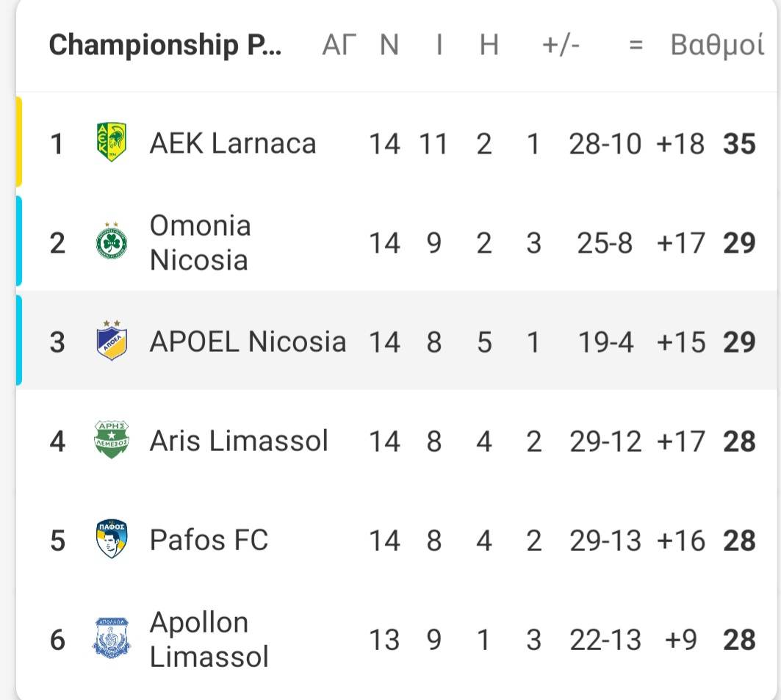This screenshot has width=781, height=700.
Task: Click the Championship P... table heading
Action: 165,45
